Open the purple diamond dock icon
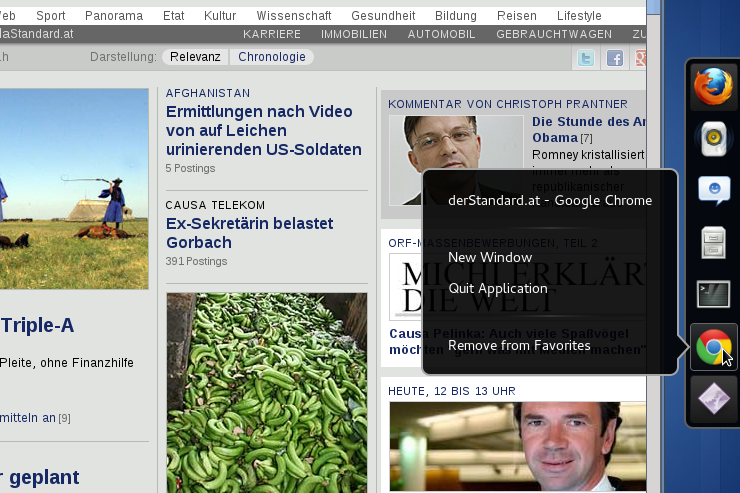The image size is (740, 493). tap(713, 401)
